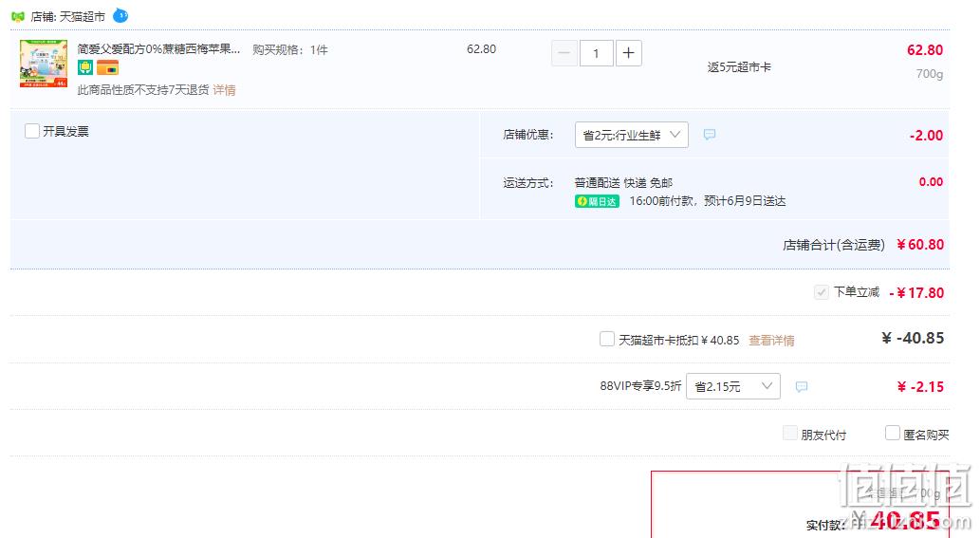Click 普通配送 快递 免邮 shipping text
980x538 pixels.
[623, 183]
